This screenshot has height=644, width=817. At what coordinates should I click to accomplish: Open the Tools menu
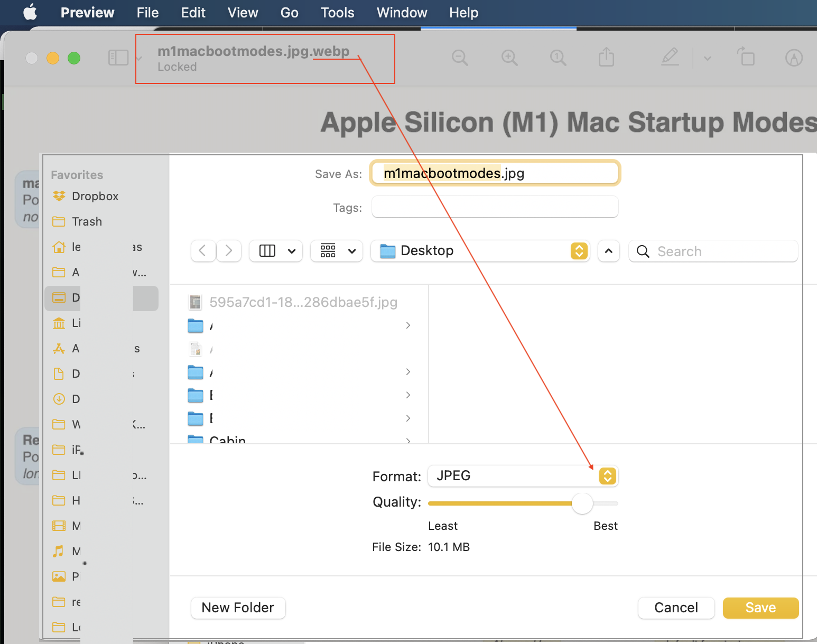click(337, 13)
